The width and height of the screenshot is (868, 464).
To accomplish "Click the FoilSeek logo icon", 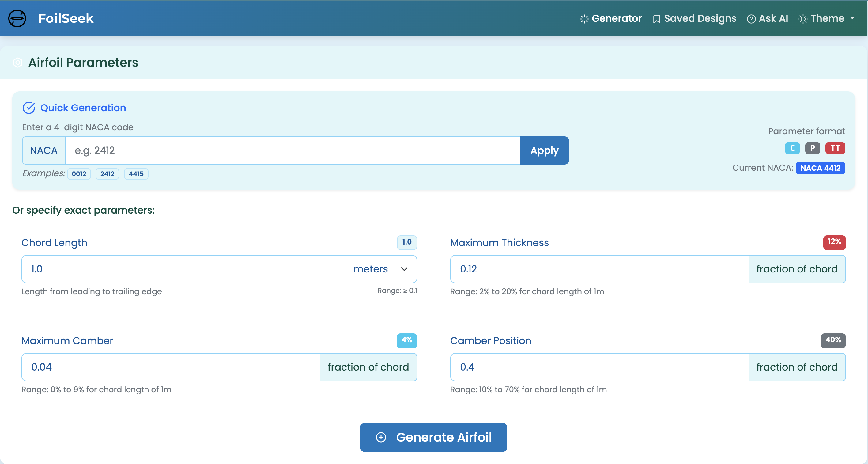I will 17,18.
